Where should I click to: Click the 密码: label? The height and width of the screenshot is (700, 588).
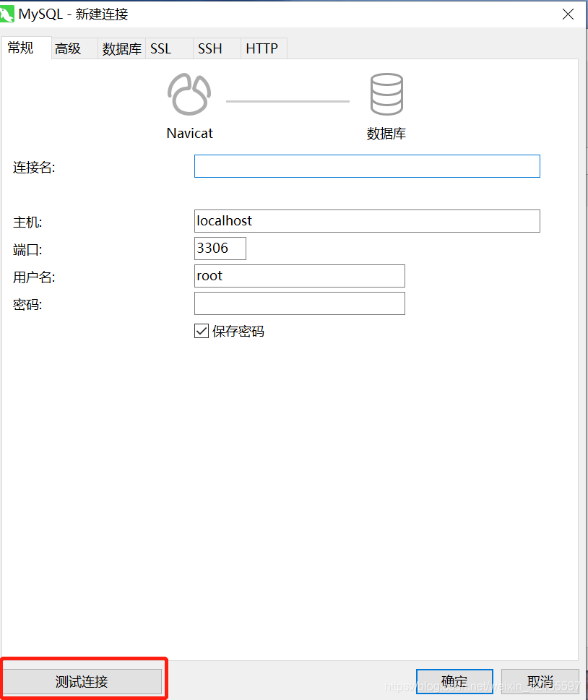click(27, 305)
